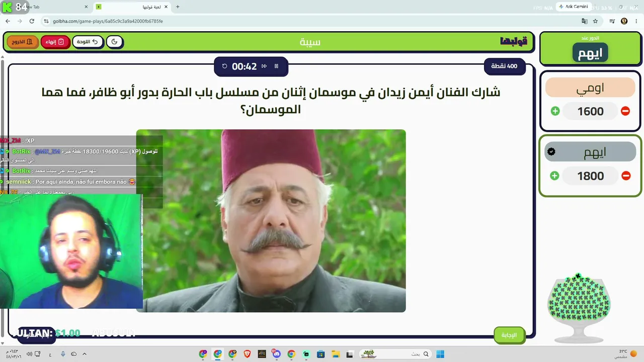The image size is (644, 362).
Task: Select the ايهم team name card
Action: point(590,152)
